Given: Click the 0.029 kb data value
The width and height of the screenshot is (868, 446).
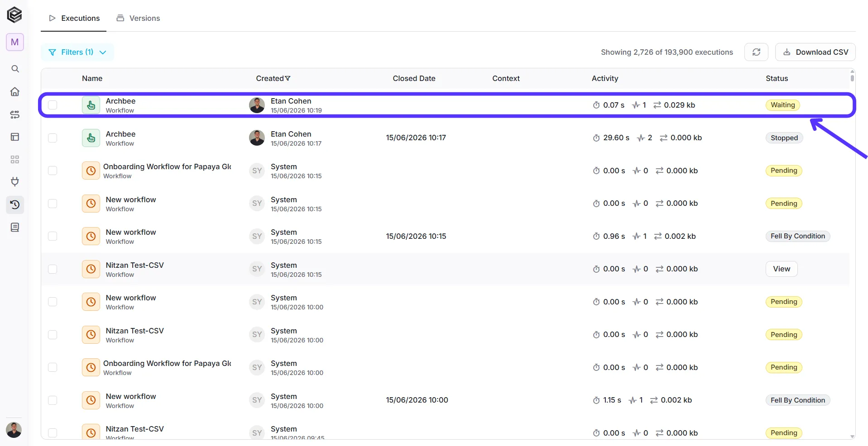Looking at the screenshot, I should 679,105.
